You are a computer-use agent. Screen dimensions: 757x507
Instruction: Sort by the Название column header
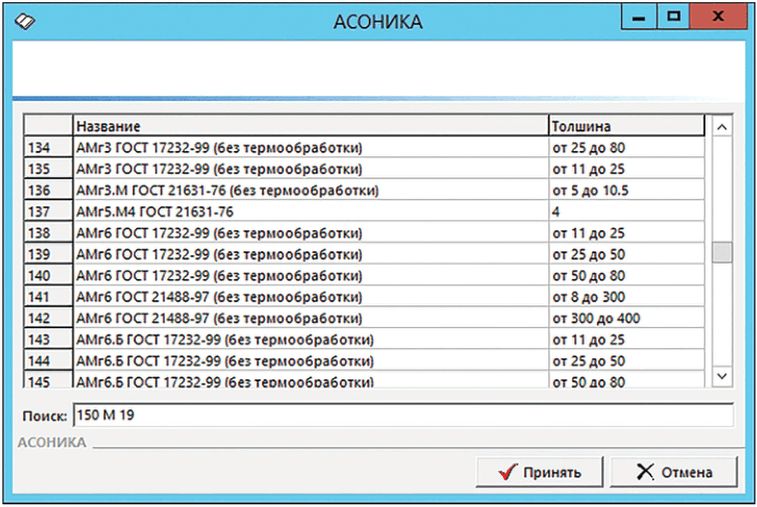pos(310,127)
